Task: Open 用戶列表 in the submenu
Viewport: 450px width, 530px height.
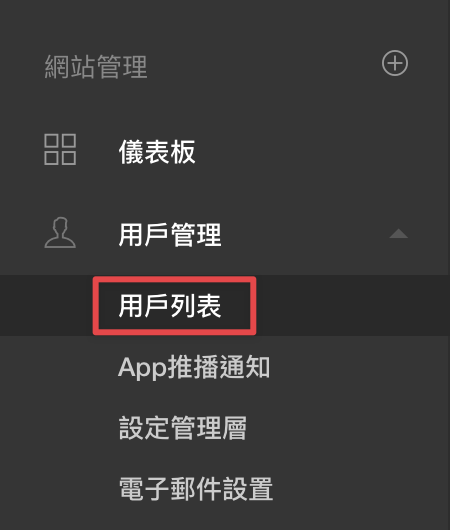Action: (x=170, y=306)
